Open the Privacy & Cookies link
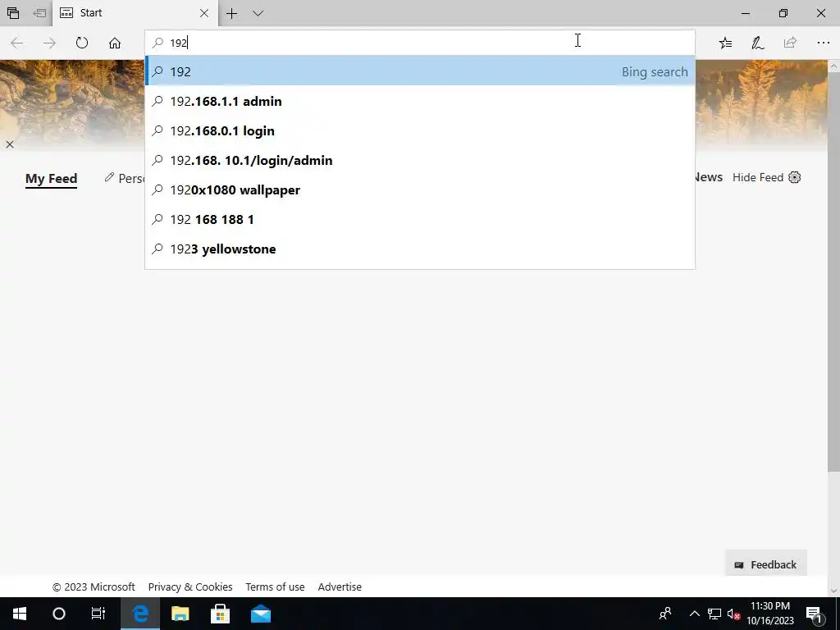Image resolution: width=840 pixels, height=630 pixels. pyautogui.click(x=190, y=587)
